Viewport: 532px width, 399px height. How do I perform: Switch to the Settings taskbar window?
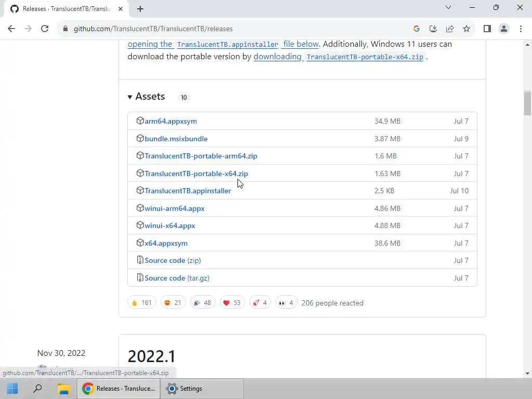202,389
